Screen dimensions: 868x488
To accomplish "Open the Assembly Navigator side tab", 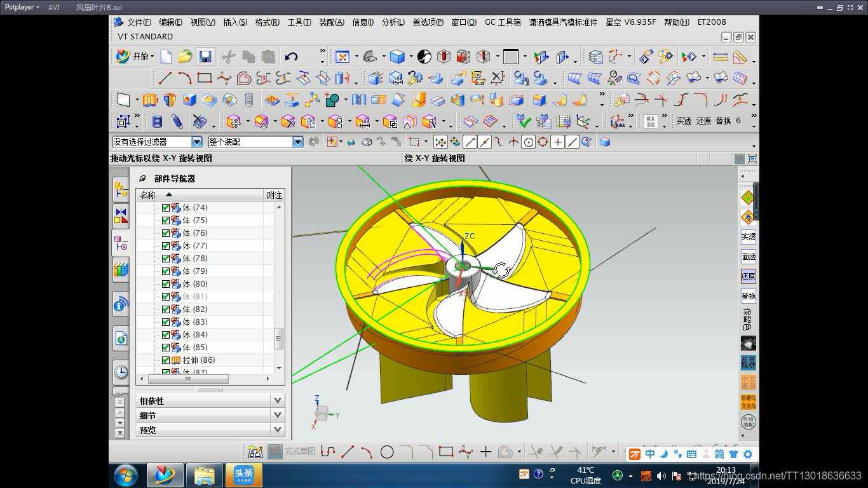I will pos(121,189).
